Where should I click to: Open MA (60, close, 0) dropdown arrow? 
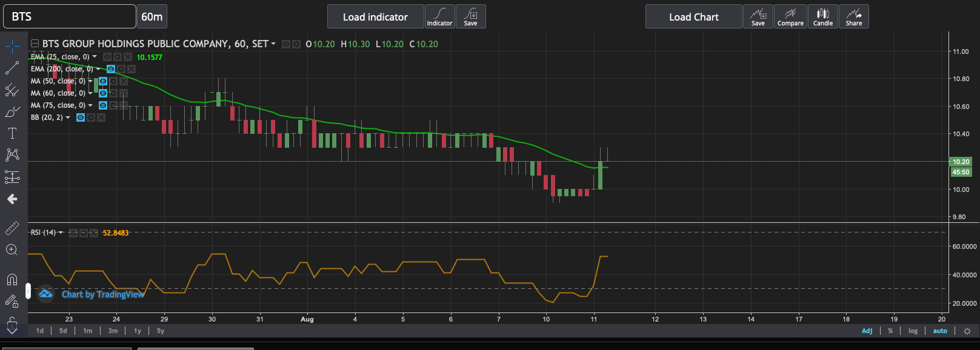click(90, 93)
